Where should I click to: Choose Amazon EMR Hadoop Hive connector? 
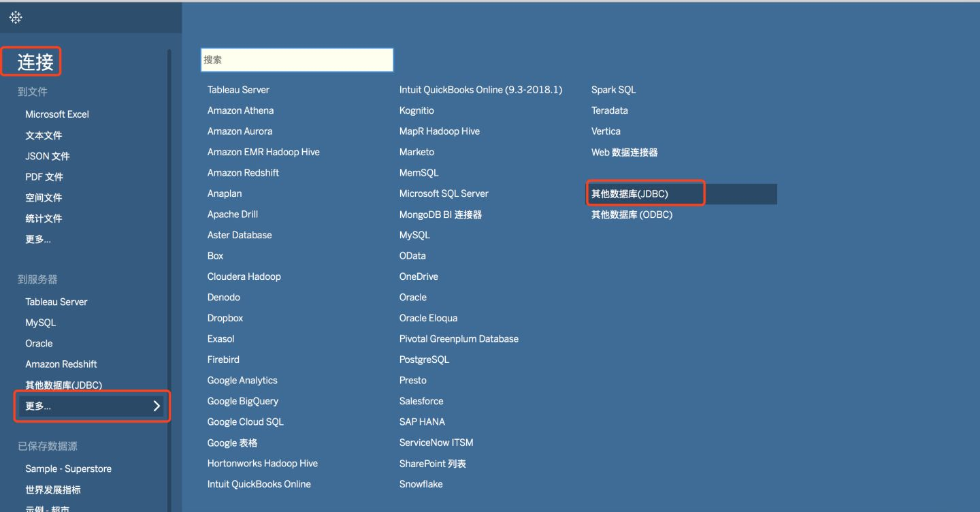[x=263, y=152]
